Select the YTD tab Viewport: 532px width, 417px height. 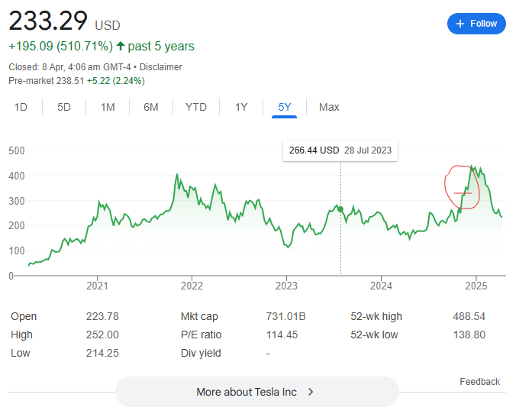[x=196, y=108]
